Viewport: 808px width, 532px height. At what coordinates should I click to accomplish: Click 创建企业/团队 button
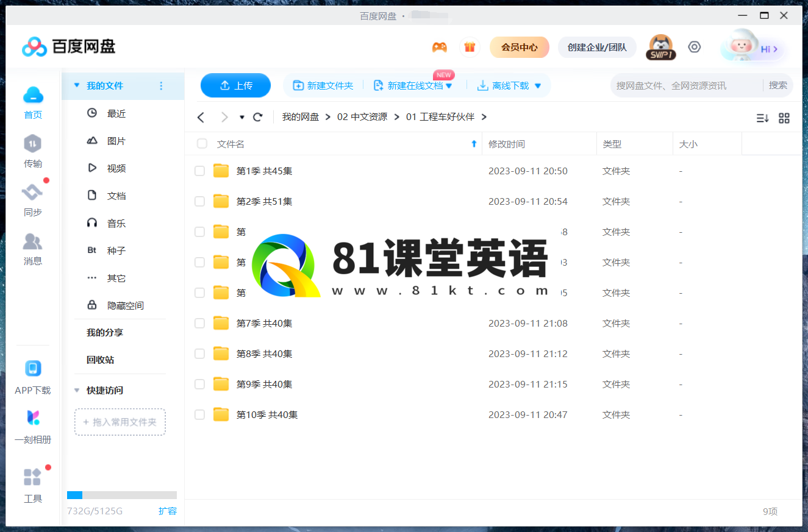point(597,47)
